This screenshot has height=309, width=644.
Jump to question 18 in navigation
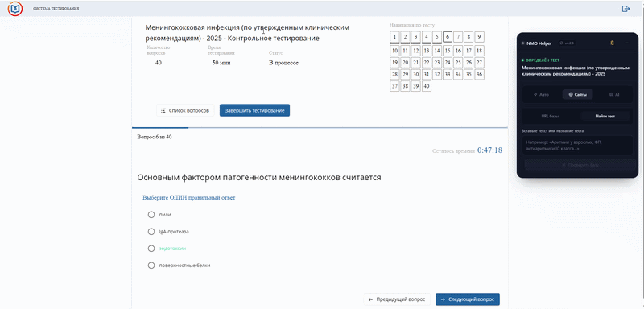click(x=479, y=51)
